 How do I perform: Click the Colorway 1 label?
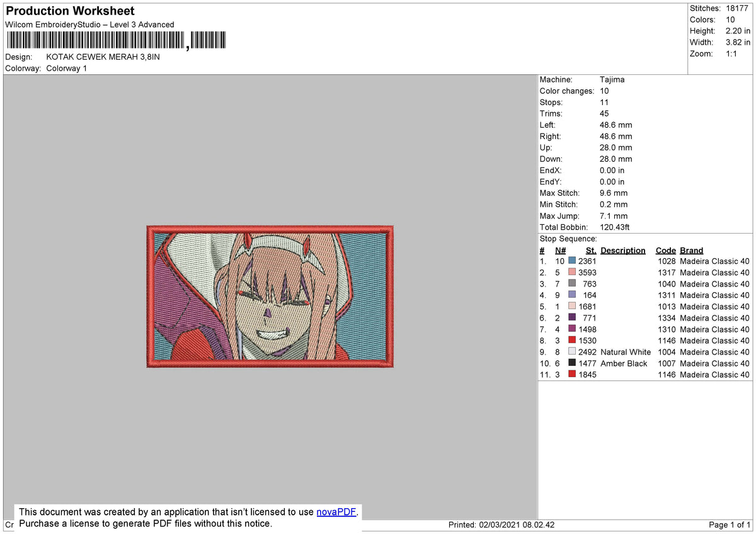point(66,68)
